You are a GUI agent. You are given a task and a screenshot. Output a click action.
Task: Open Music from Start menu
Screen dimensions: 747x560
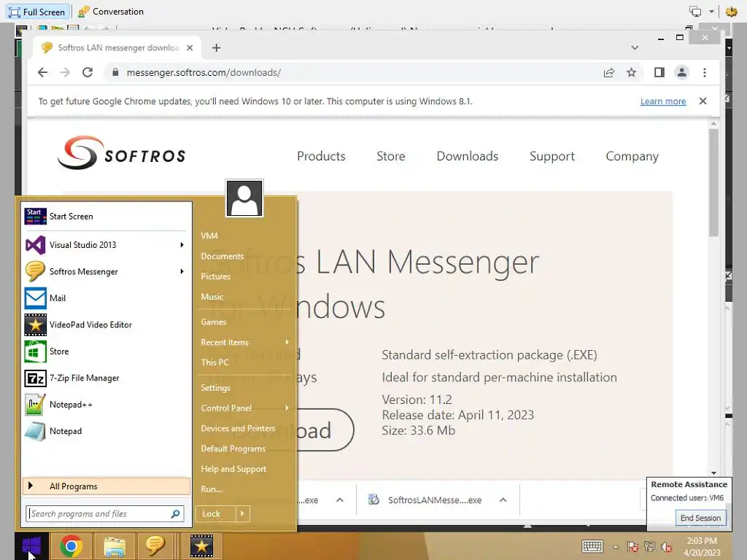(212, 297)
